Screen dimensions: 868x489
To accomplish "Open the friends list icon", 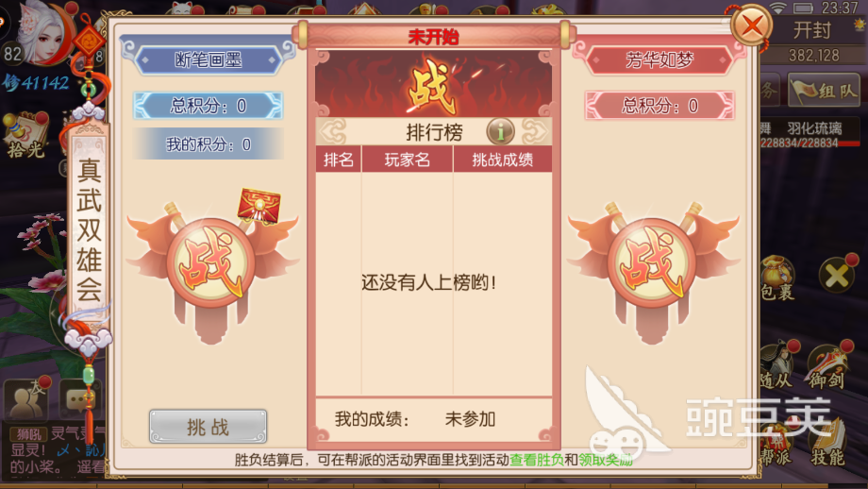I will pyautogui.click(x=26, y=400).
